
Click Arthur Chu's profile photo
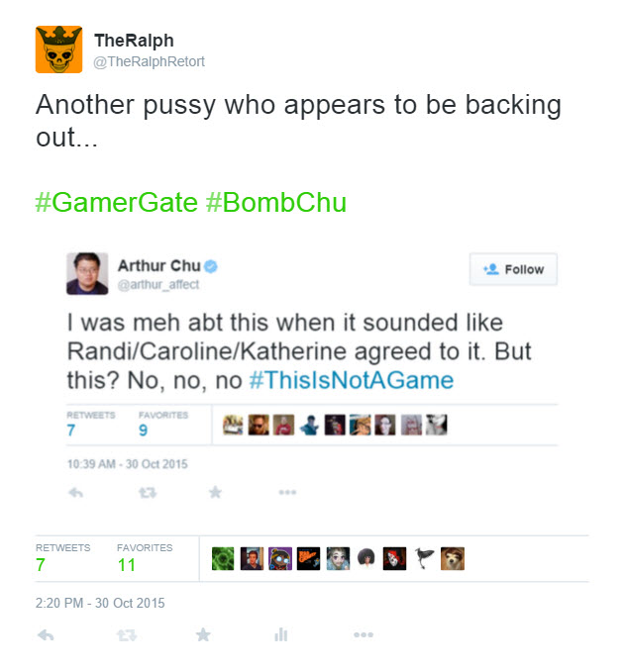click(x=87, y=273)
